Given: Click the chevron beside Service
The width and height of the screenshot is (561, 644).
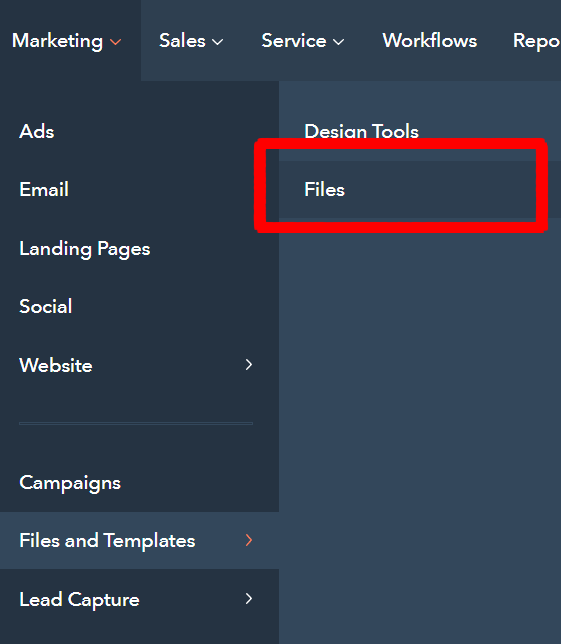Looking at the screenshot, I should [x=338, y=42].
